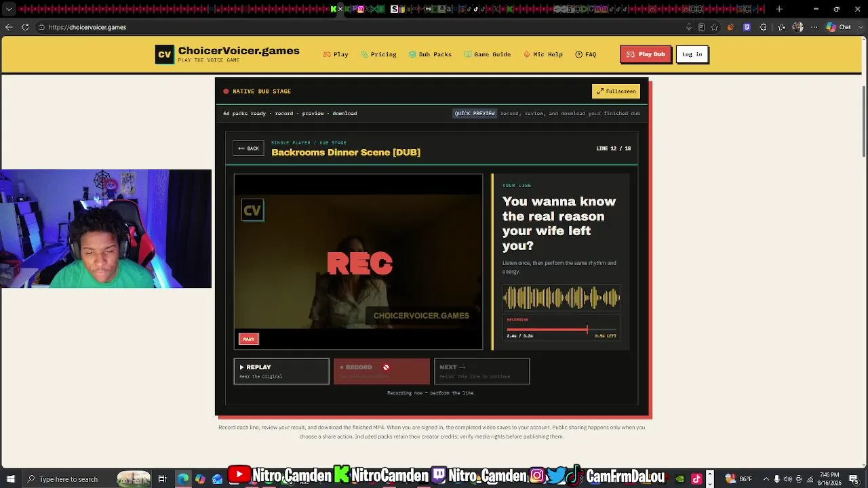The width and height of the screenshot is (868, 488).
Task: Open the Copilot Chat button
Action: coord(839,27)
